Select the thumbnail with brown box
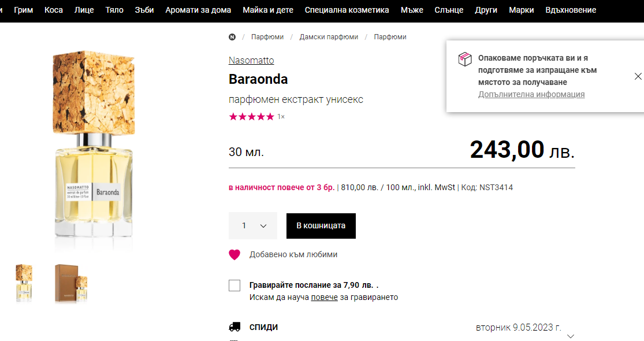This screenshot has width=644, height=341. (x=71, y=283)
